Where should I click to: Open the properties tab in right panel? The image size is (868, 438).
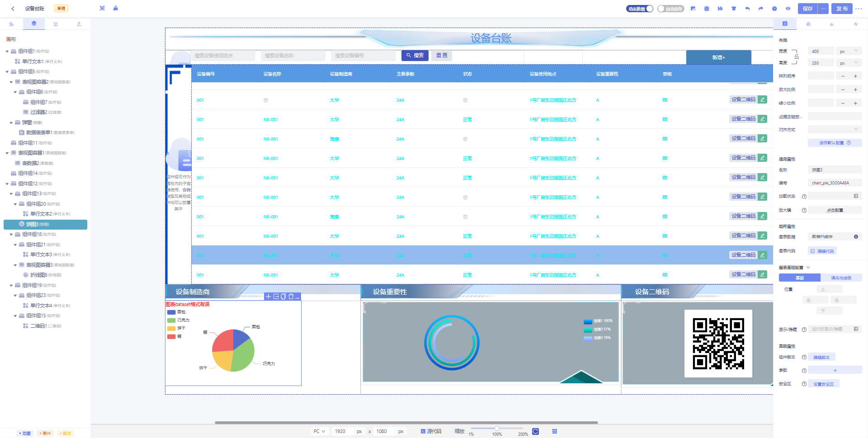785,24
